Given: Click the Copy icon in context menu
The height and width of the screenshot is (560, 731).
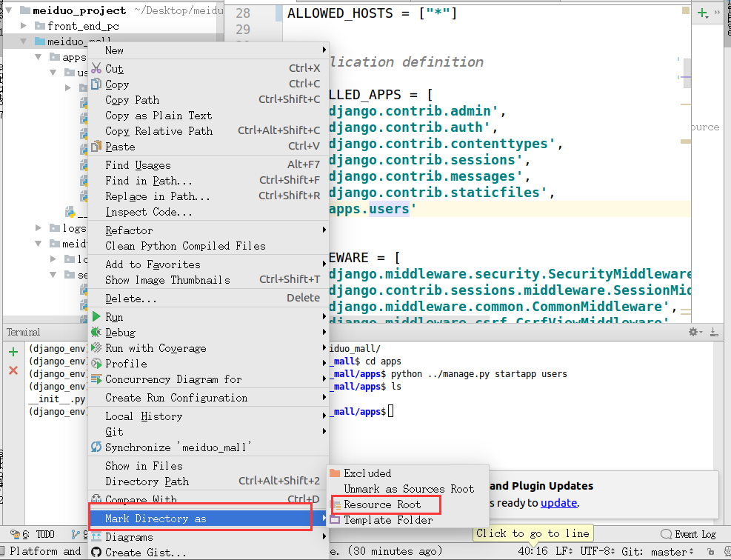Looking at the screenshot, I should tap(96, 84).
